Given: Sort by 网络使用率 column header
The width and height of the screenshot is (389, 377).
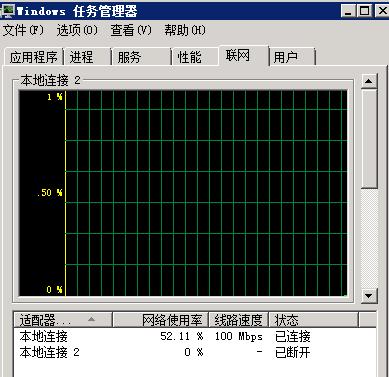Looking at the screenshot, I should [161, 320].
